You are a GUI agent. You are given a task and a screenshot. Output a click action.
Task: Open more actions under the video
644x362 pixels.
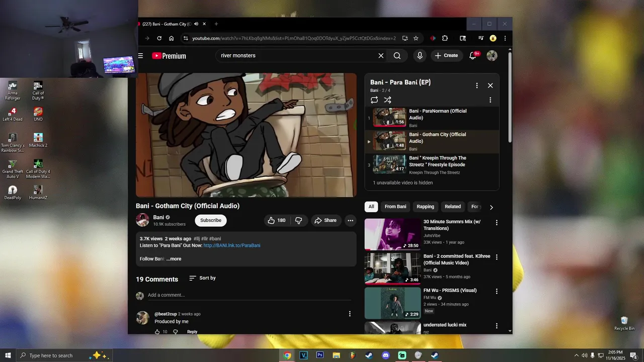350,220
